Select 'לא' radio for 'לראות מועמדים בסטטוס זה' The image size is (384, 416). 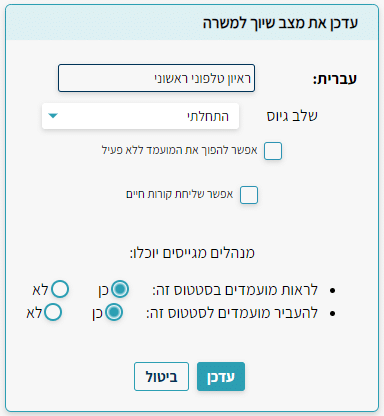[60, 289]
